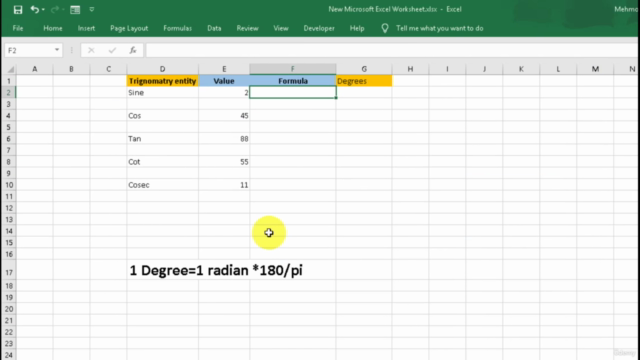Click inside the formula bar input
Viewport: 640px width, 360px height.
[x=392, y=50]
